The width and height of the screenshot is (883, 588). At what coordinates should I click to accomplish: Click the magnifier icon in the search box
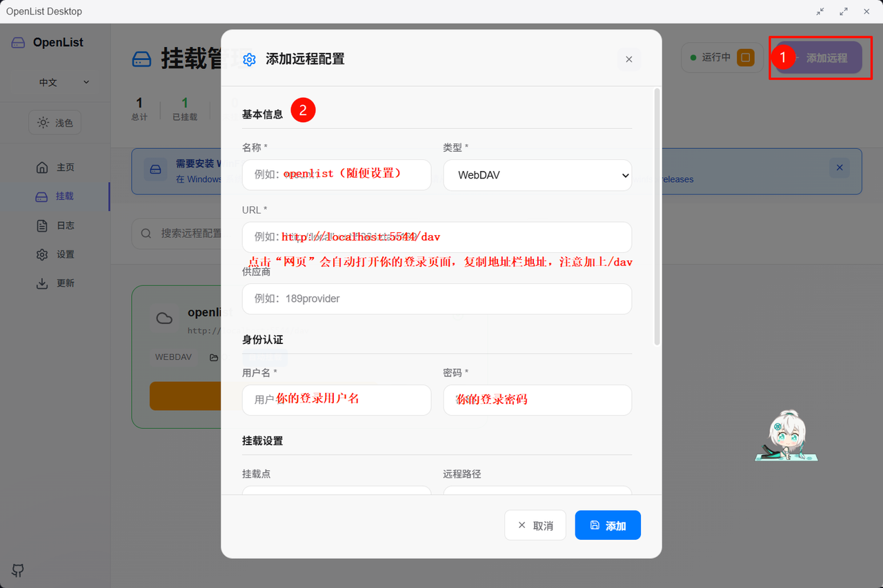pyautogui.click(x=146, y=234)
